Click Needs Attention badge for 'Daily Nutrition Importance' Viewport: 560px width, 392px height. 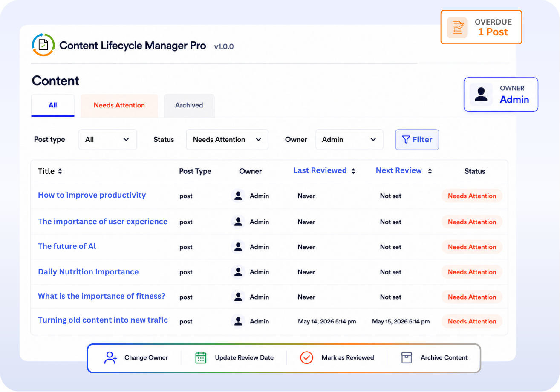[472, 272]
